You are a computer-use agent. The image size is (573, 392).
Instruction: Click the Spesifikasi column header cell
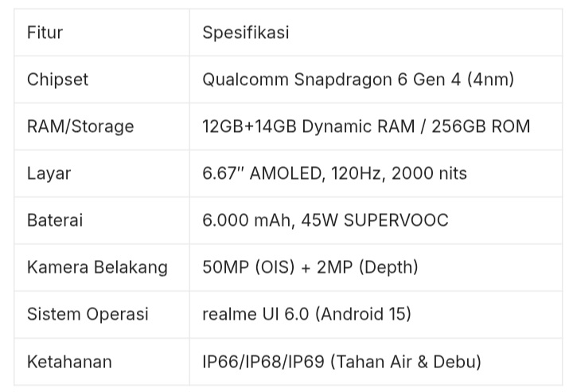[245, 33]
